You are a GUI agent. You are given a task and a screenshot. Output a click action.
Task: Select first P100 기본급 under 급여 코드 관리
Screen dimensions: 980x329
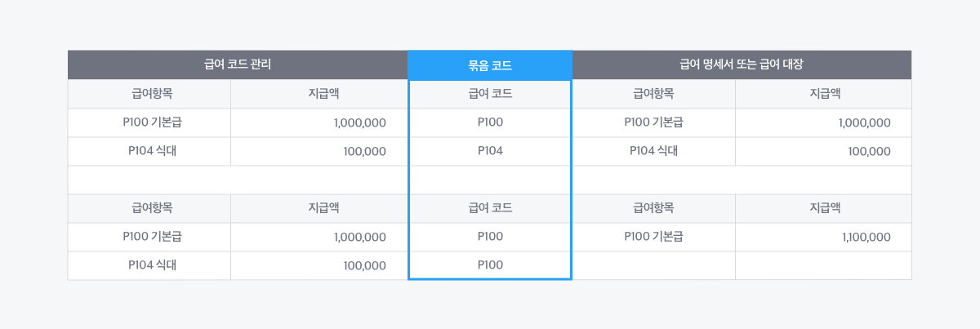click(149, 122)
